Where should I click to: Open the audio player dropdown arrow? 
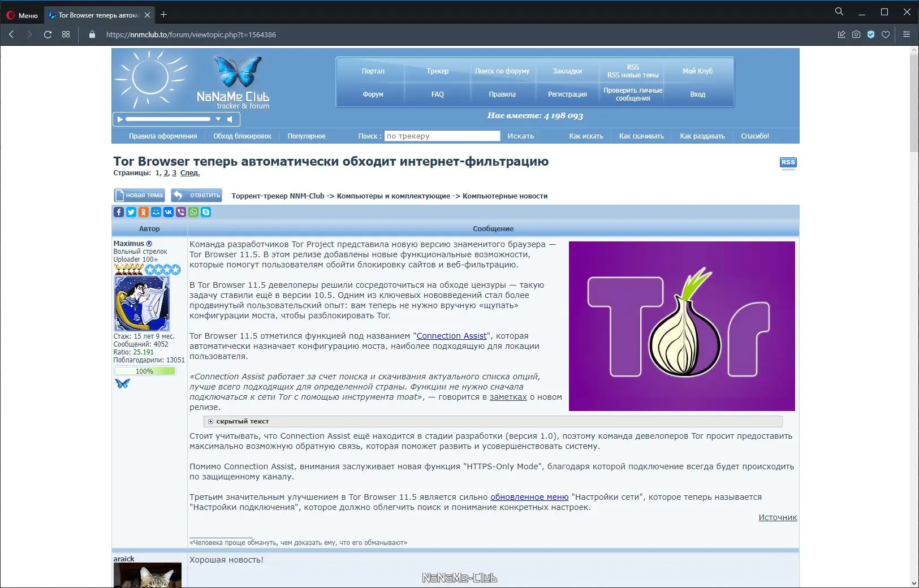point(218,119)
